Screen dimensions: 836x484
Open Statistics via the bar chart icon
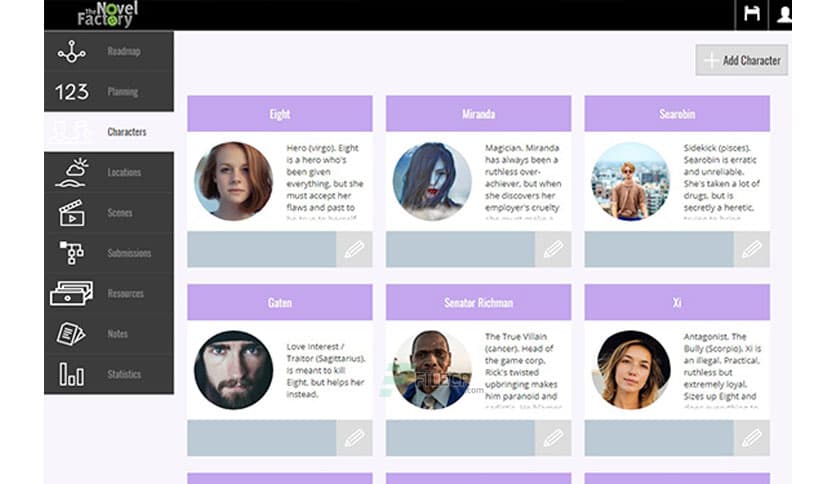tap(71, 374)
